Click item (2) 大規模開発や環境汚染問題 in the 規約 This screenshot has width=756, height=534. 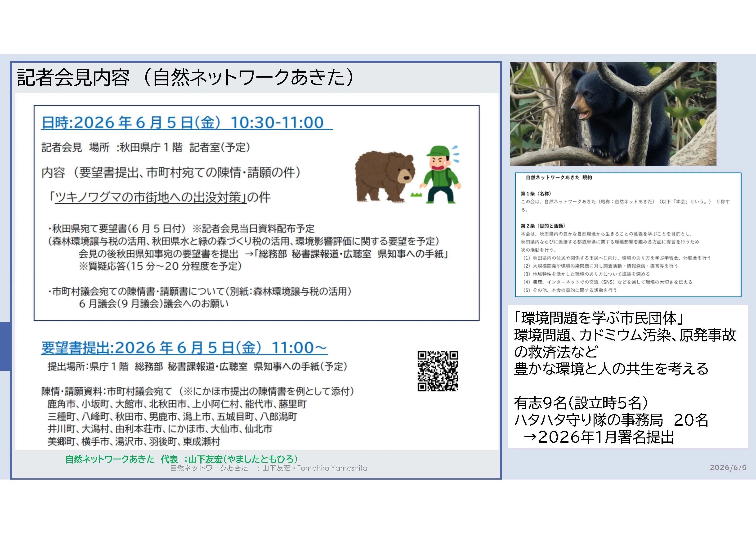(601, 266)
